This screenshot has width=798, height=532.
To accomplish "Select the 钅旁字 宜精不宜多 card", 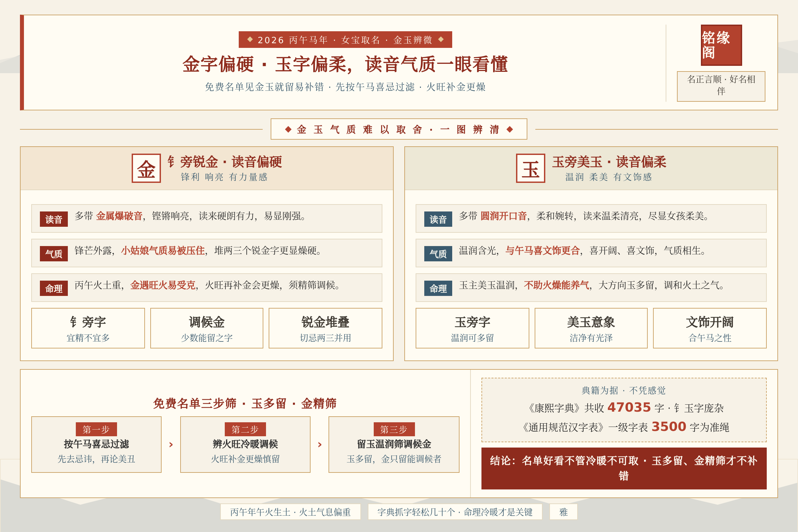I will (x=88, y=328).
